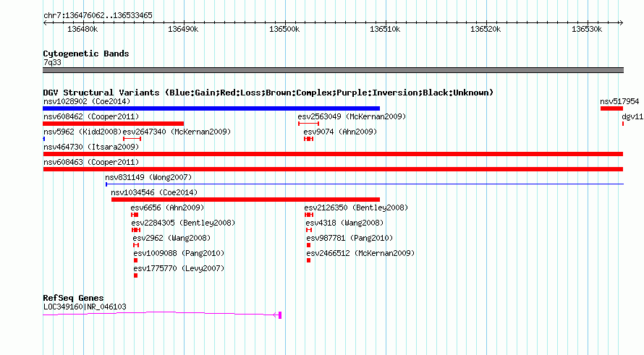Click the gray 7q33 cytogenetic band bar
The image size is (644, 355).
[x=333, y=70]
